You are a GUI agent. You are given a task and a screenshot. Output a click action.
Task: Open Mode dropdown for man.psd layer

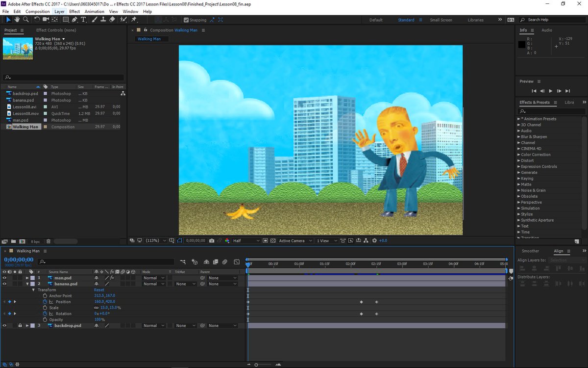coord(154,278)
